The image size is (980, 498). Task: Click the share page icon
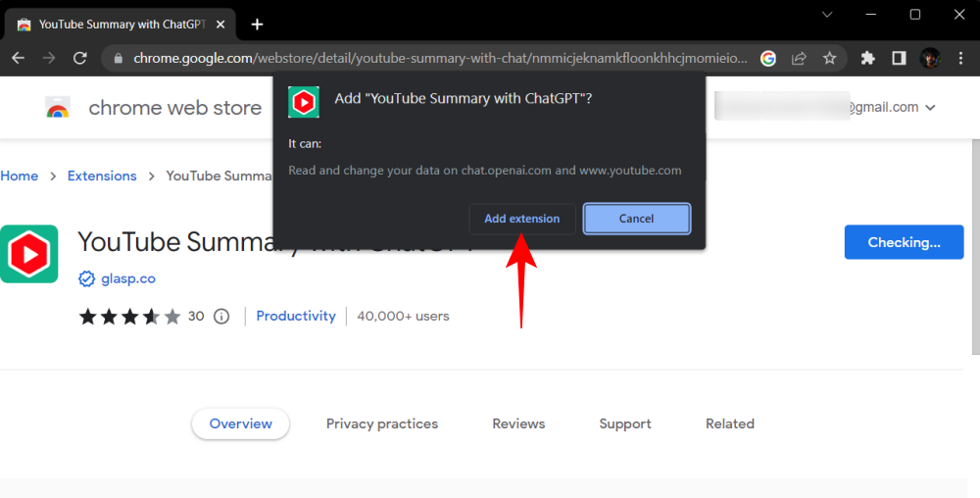point(799,58)
